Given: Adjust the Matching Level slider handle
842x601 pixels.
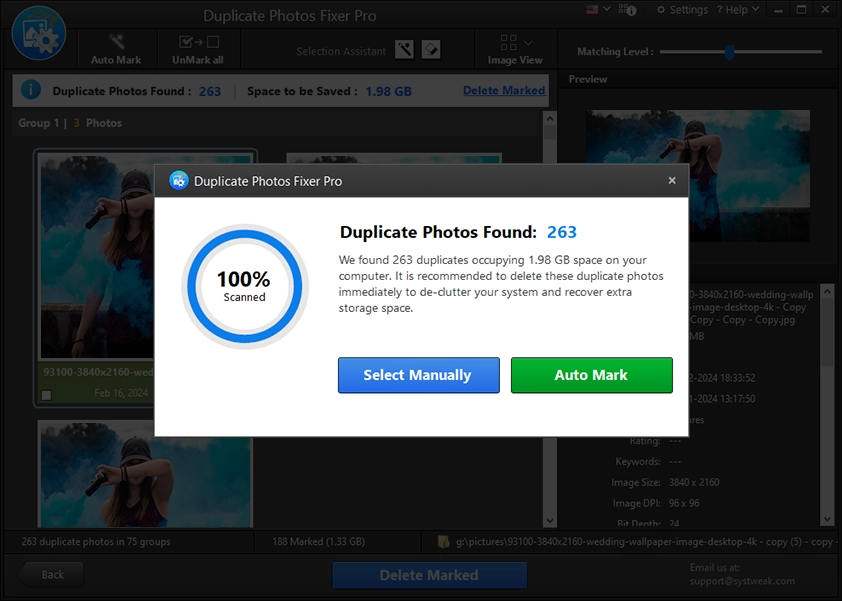Looking at the screenshot, I should [729, 52].
